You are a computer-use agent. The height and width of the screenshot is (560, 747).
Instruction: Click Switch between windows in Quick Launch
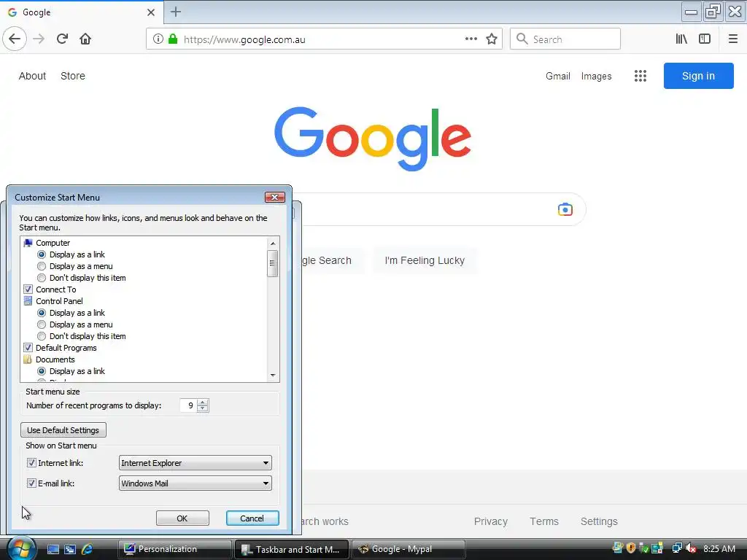click(70, 549)
